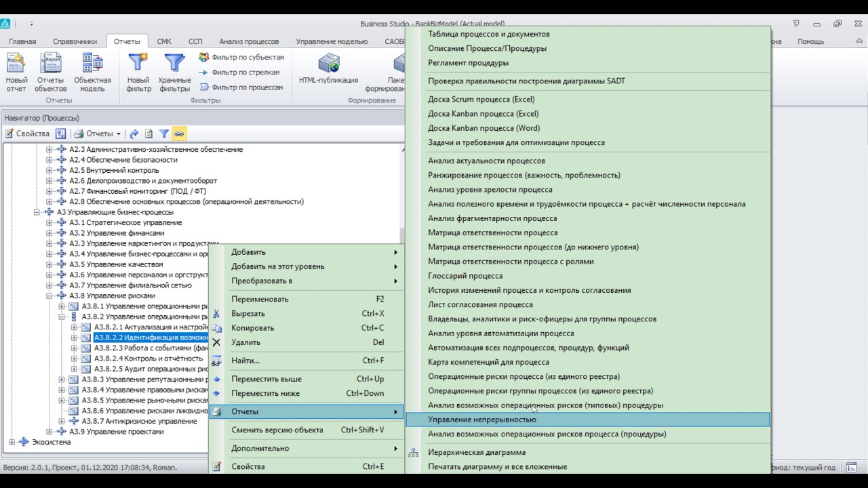The height and width of the screenshot is (488, 868).
Task: Open Отчеты объектов in ribbon
Action: click(x=51, y=73)
